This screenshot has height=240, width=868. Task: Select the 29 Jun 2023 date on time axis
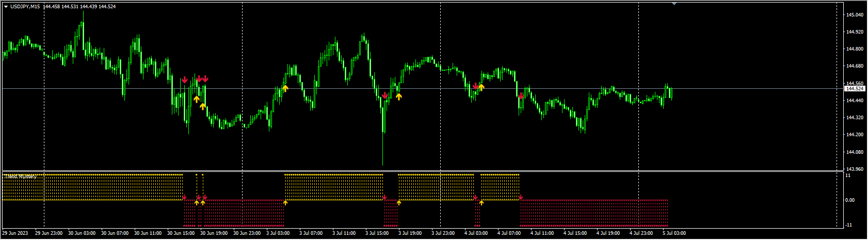[14, 233]
